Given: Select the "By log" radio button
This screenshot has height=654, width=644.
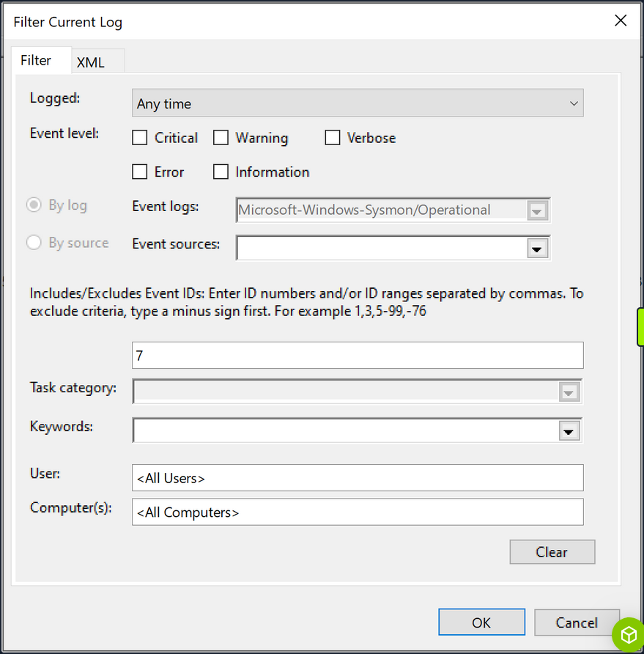Looking at the screenshot, I should click(33, 205).
